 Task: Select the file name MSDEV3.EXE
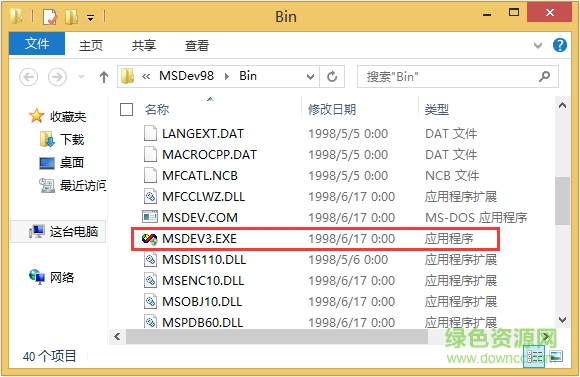coord(199,239)
